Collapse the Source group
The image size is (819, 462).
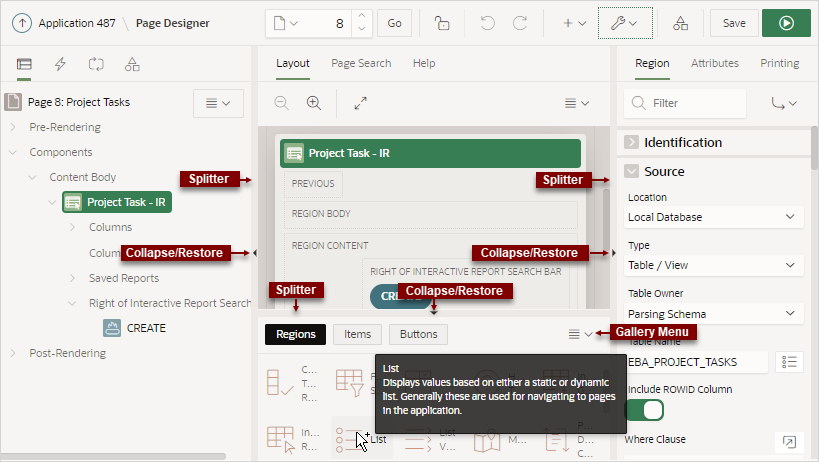(631, 171)
